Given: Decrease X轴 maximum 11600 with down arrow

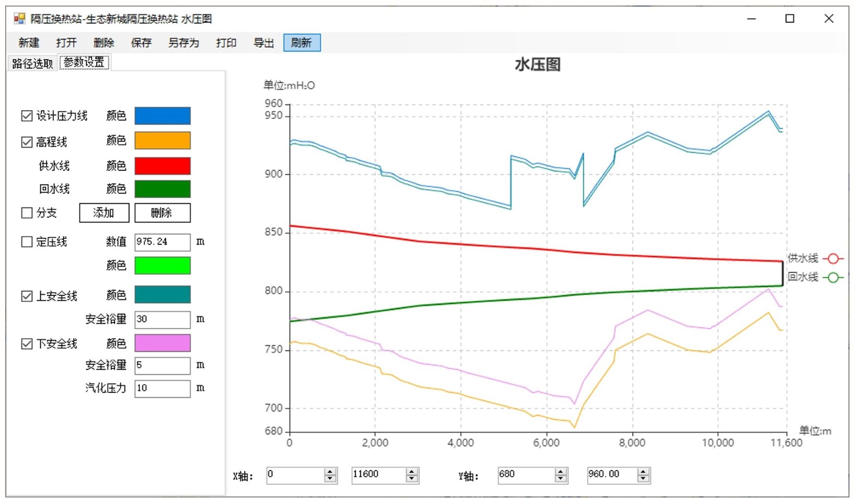Looking at the screenshot, I should [x=412, y=479].
